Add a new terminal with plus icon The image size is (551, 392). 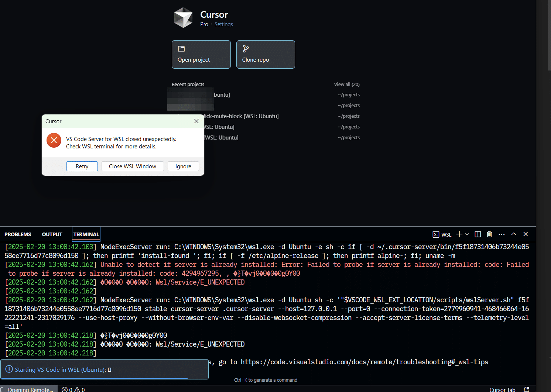(x=459, y=234)
